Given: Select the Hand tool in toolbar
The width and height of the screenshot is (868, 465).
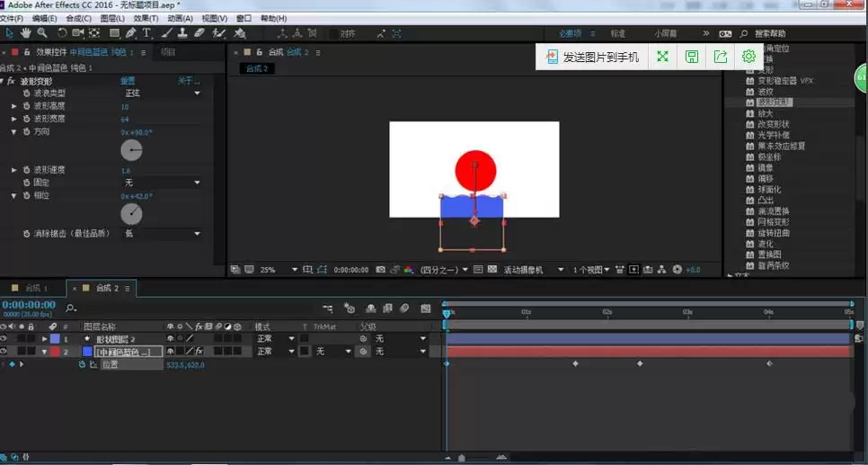Looking at the screenshot, I should 26,33.
